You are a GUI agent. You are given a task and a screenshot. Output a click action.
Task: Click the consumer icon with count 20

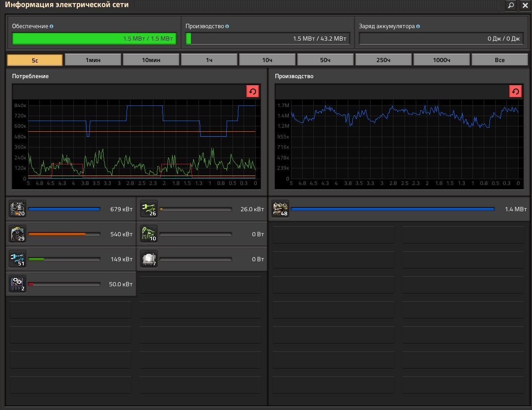click(18, 209)
